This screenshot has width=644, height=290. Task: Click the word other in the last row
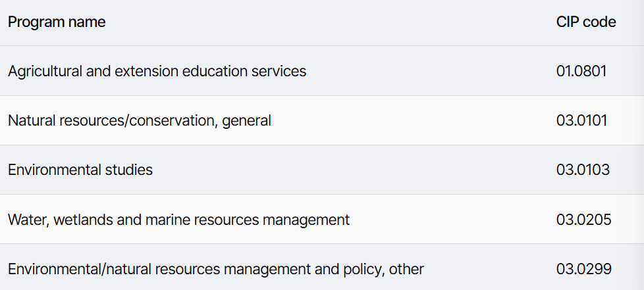click(x=406, y=270)
